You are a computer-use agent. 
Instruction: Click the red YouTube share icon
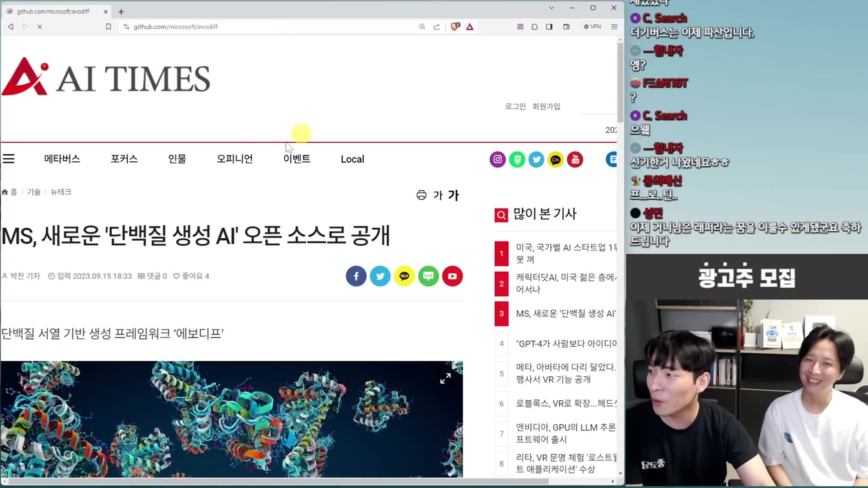[x=452, y=276]
